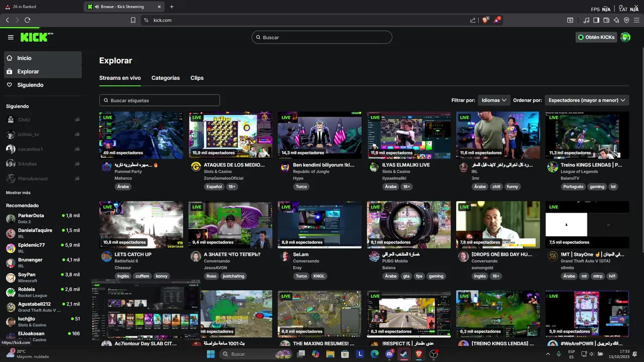Switch to the Streams en vivo tab
644x362 pixels.
click(120, 78)
